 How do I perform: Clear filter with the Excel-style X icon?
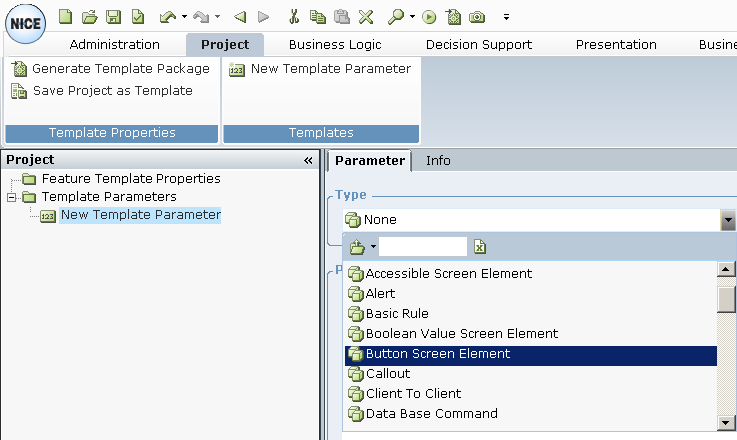pos(480,246)
